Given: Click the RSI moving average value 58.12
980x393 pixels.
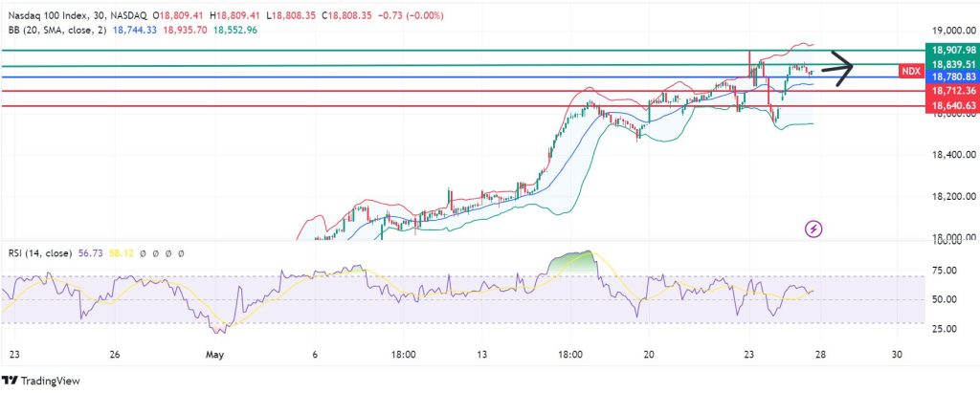Looking at the screenshot, I should tap(121, 253).
